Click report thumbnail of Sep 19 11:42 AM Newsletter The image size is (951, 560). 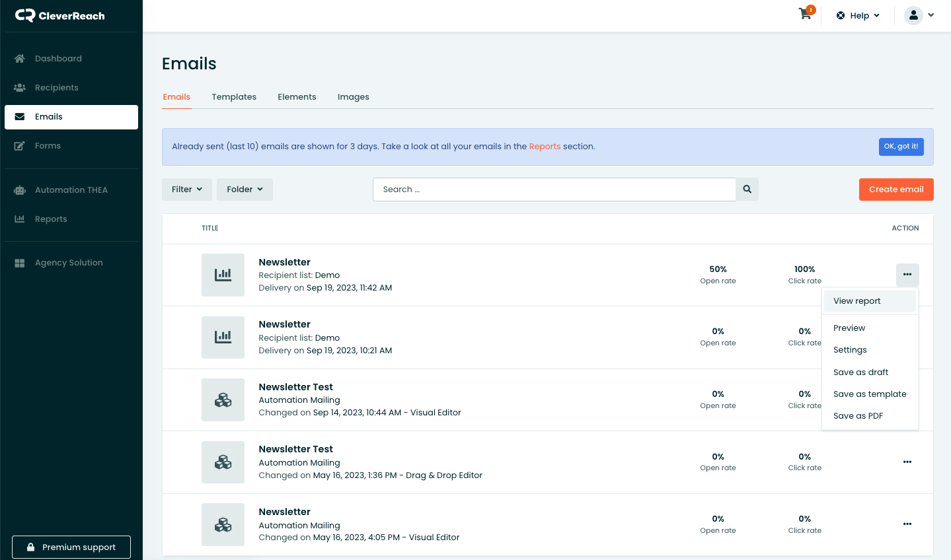[x=223, y=275]
